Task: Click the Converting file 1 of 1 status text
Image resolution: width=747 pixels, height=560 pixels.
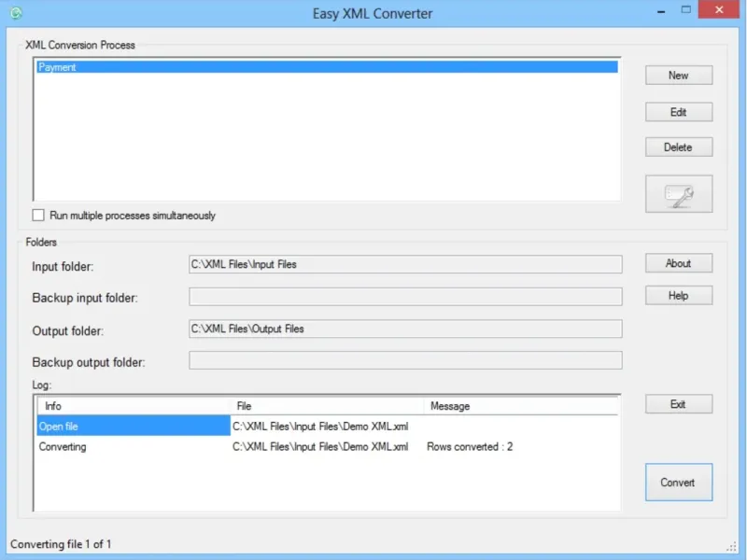Action: 61,544
